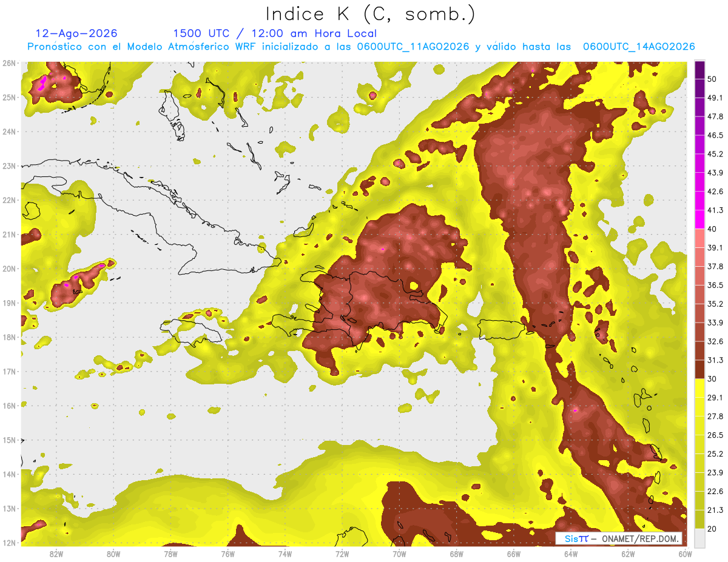Click the 21N latitude axis label
Image resolution: width=728 pixels, height=562 pixels.
[8, 234]
